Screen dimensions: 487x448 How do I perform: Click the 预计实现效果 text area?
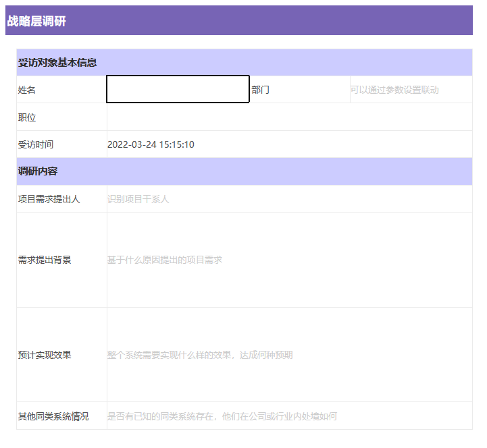point(290,355)
